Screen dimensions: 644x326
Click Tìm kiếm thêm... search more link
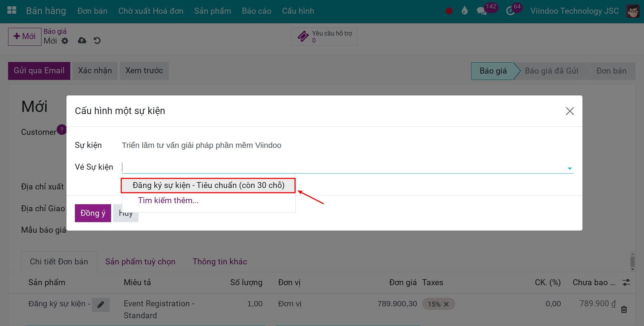(168, 200)
